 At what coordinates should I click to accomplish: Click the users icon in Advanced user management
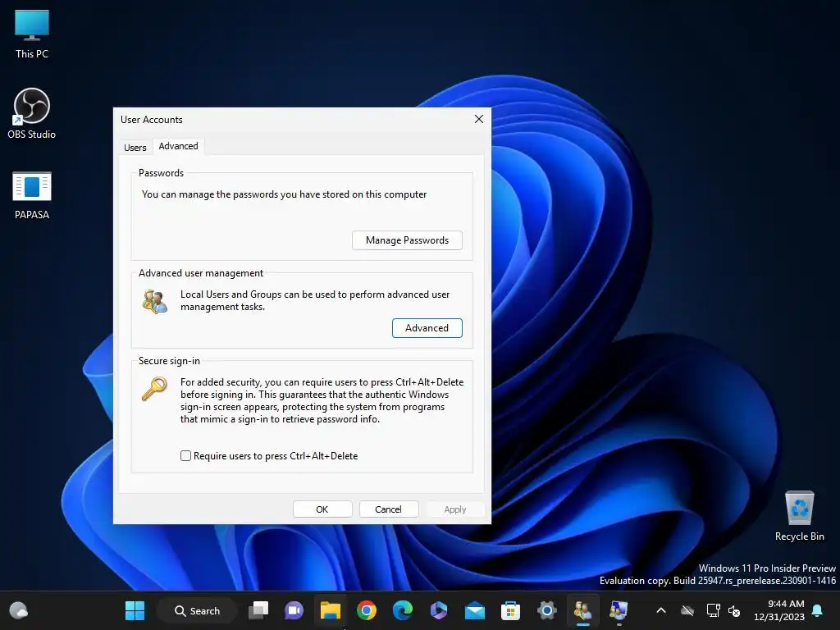(154, 301)
